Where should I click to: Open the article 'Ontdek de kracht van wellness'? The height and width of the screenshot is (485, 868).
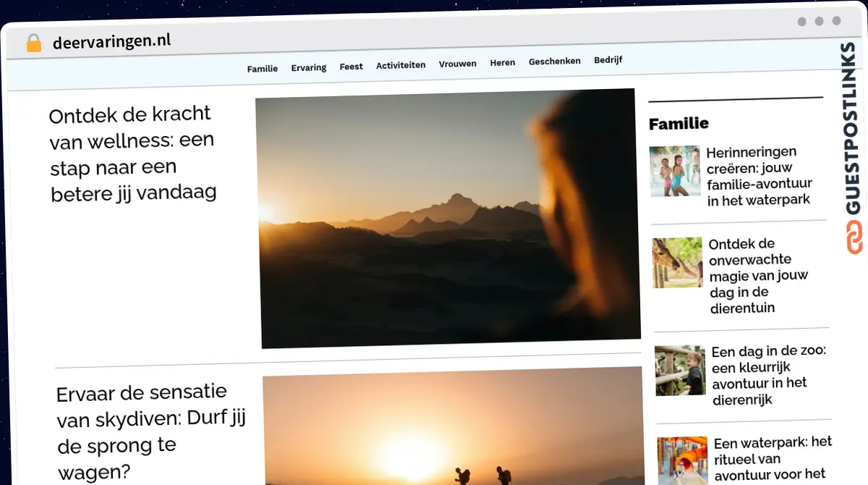pyautogui.click(x=132, y=153)
